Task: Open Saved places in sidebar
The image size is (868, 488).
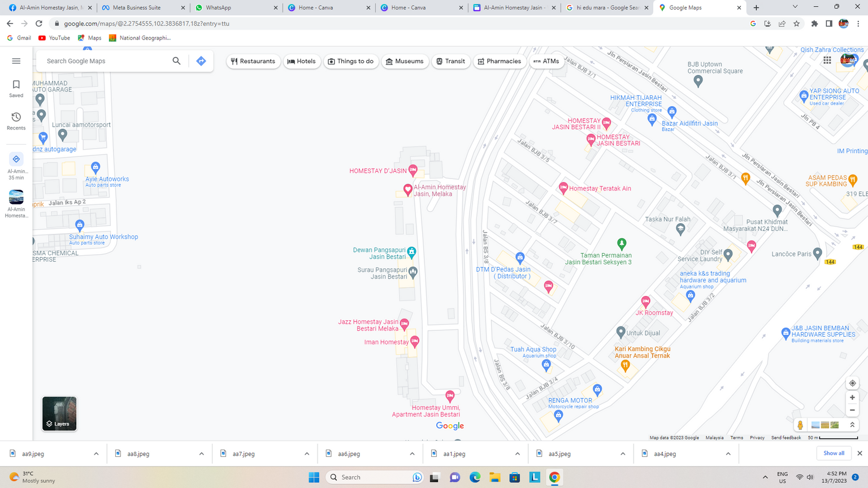Action: click(16, 89)
